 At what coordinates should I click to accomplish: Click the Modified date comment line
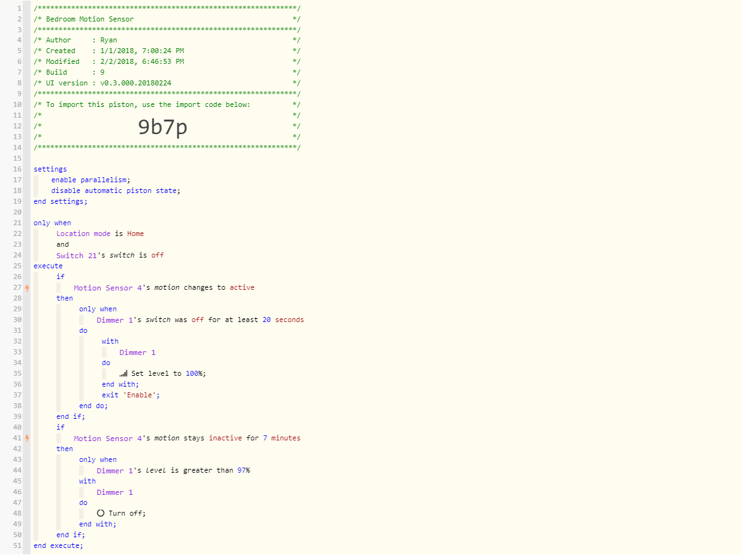(167, 62)
